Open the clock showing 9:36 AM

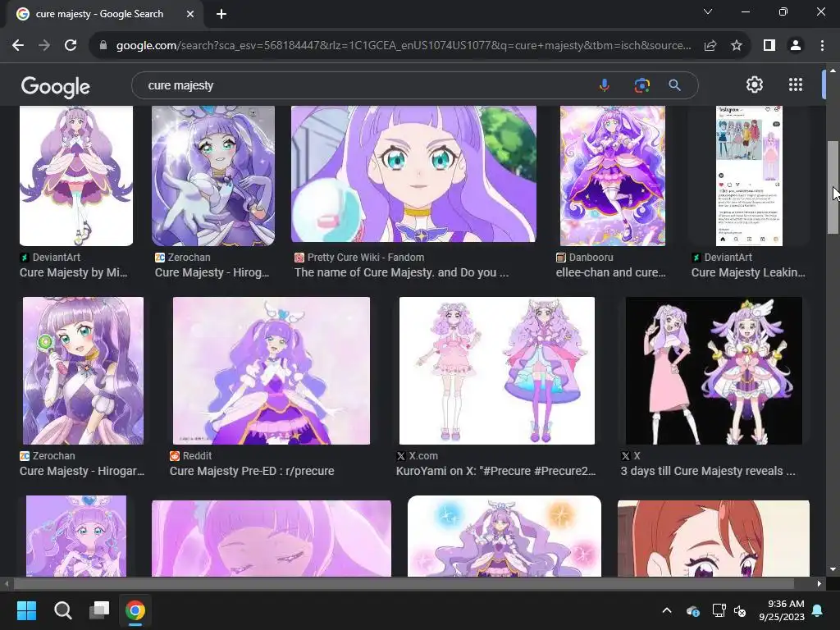point(782,610)
